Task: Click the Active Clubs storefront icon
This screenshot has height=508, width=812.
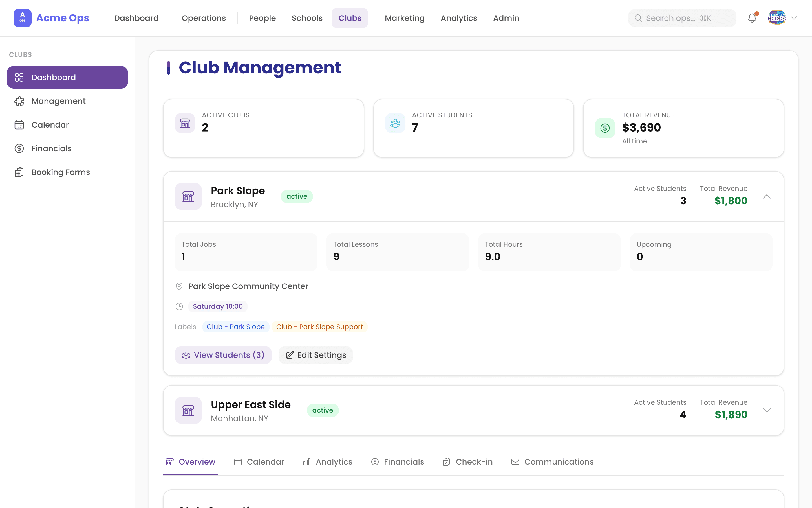Action: point(185,123)
